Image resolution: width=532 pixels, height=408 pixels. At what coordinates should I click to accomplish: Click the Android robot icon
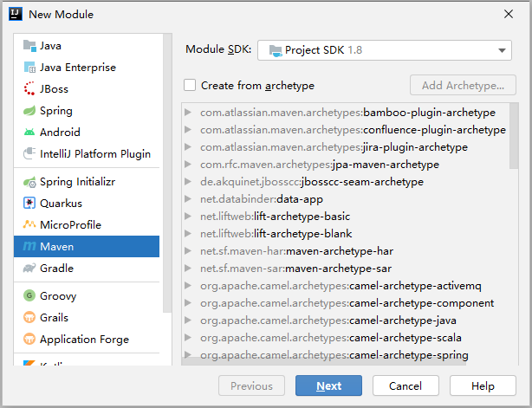click(x=29, y=133)
